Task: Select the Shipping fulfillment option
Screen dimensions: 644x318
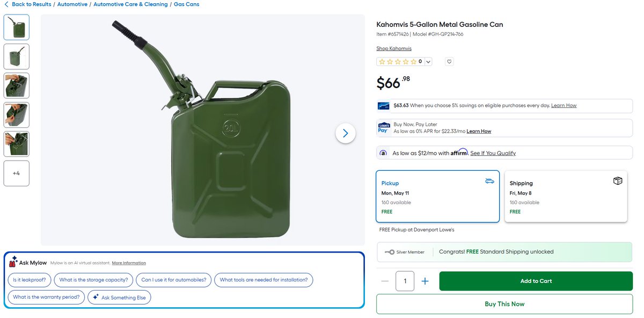Action: [x=566, y=197]
